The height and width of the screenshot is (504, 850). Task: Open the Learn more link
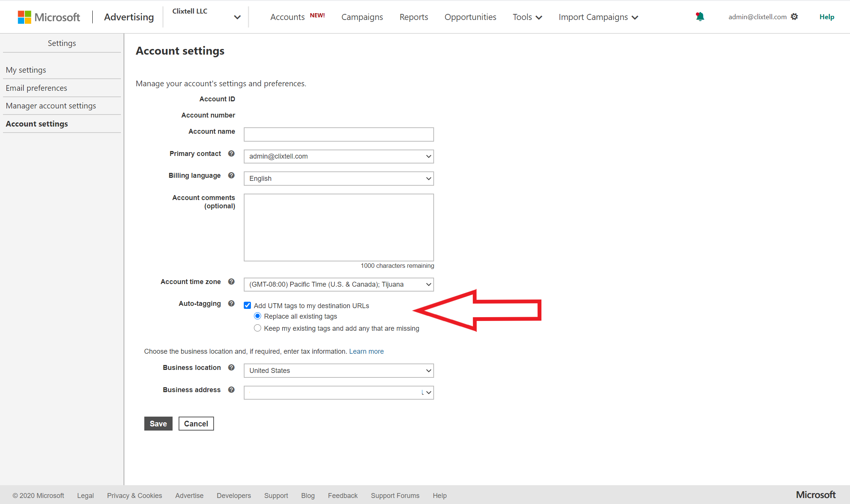tap(366, 351)
